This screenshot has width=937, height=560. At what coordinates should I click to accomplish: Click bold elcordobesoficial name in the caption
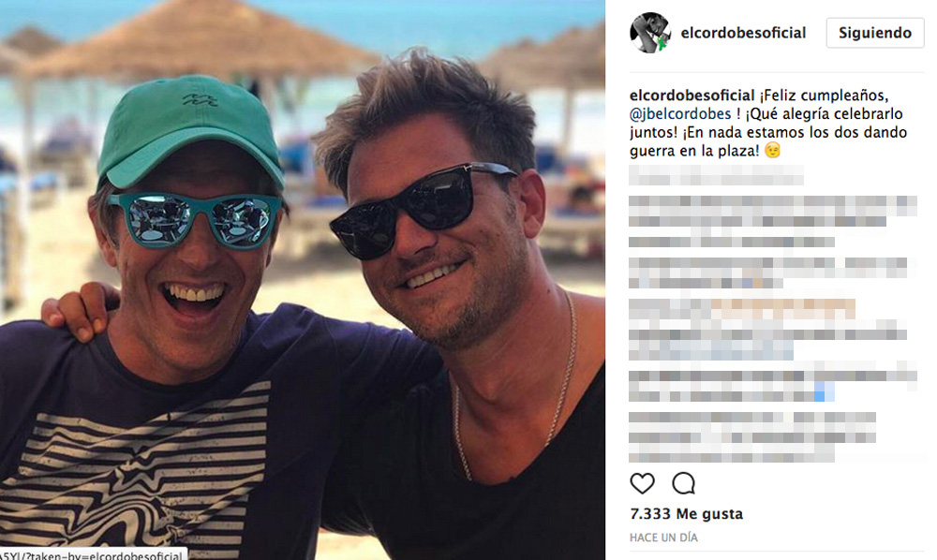(x=692, y=96)
